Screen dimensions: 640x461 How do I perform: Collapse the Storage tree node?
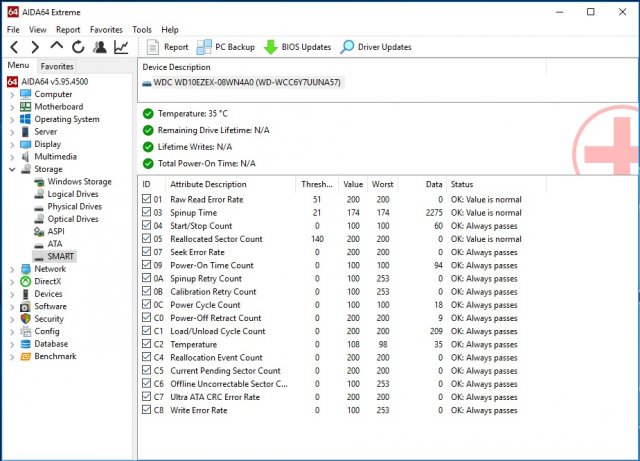(12, 169)
